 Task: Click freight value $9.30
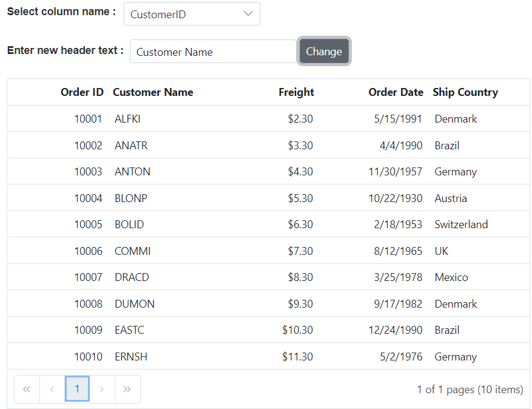300,303
